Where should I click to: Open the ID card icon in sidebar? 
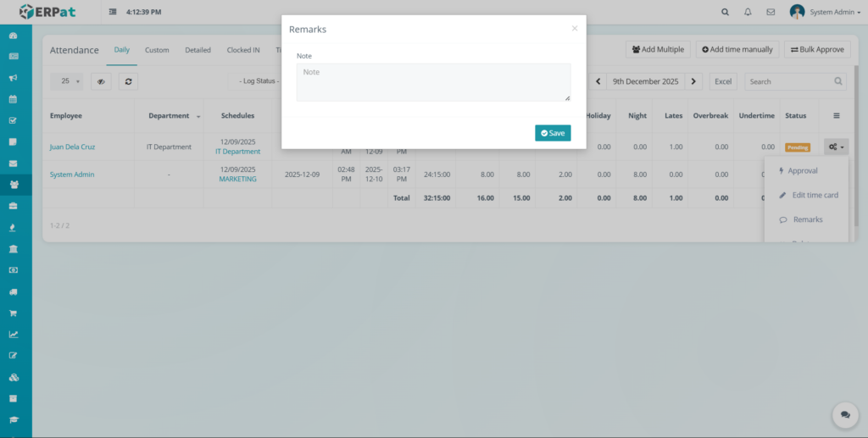click(x=14, y=57)
